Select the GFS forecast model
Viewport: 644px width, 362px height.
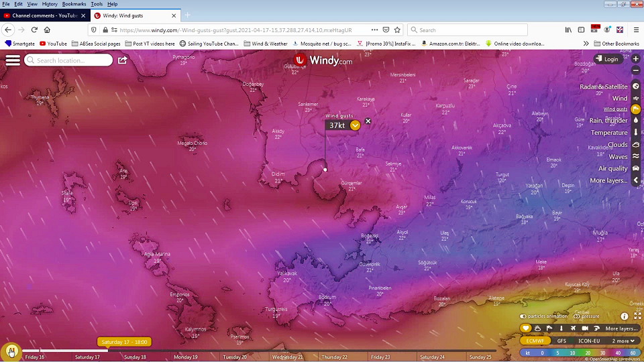point(561,341)
